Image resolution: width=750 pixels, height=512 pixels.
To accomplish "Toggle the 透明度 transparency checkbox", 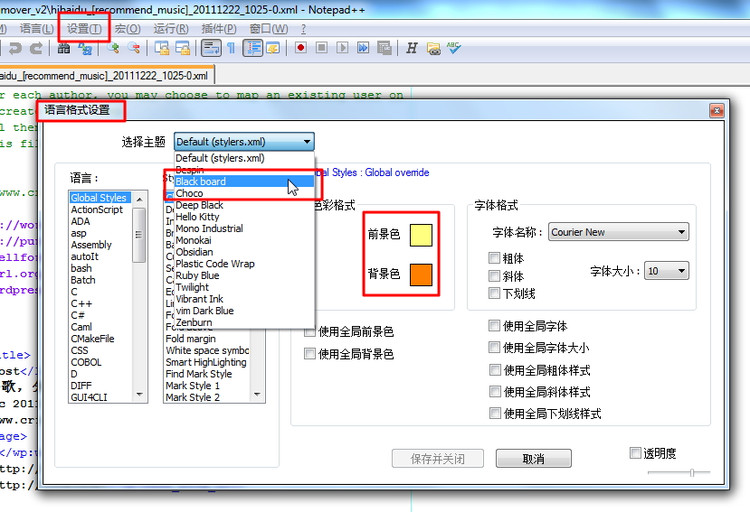I will click(636, 453).
